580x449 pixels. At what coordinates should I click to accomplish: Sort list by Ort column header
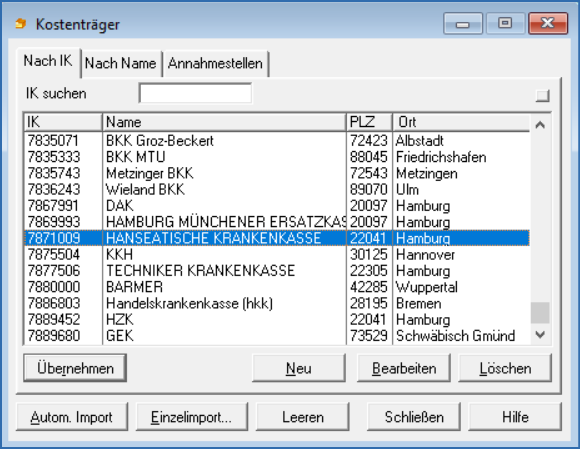tap(461, 122)
